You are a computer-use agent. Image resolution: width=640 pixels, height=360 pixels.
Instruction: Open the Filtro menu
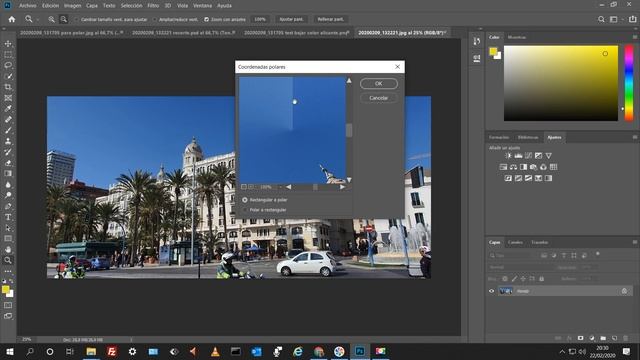[x=153, y=6]
